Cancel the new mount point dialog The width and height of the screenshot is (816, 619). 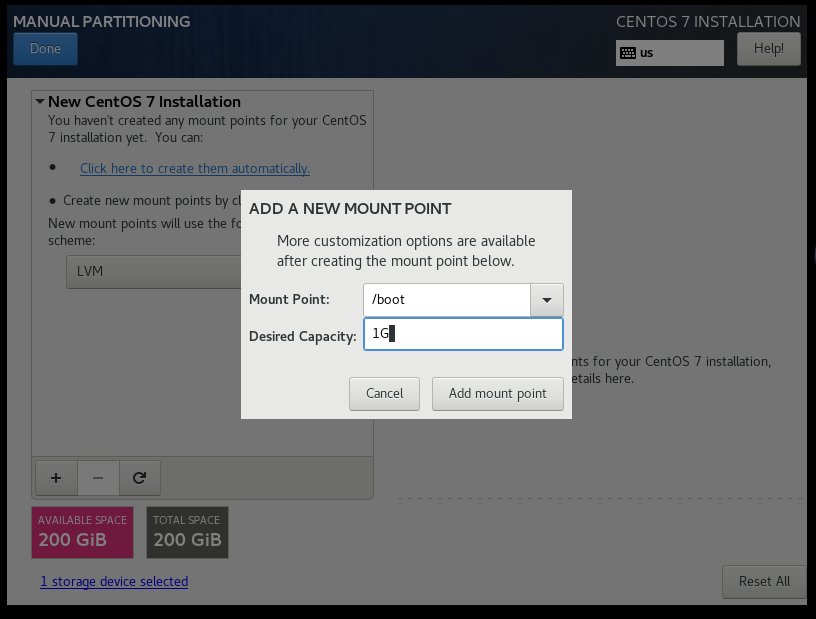[384, 394]
